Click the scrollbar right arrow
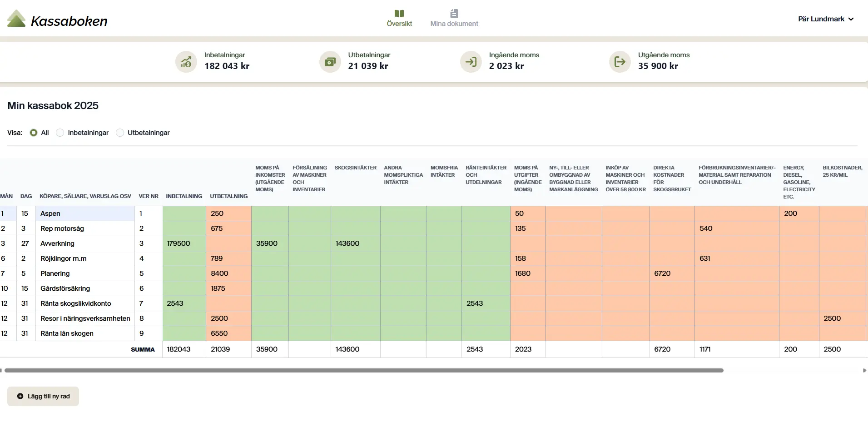868x422 pixels. 864,371
